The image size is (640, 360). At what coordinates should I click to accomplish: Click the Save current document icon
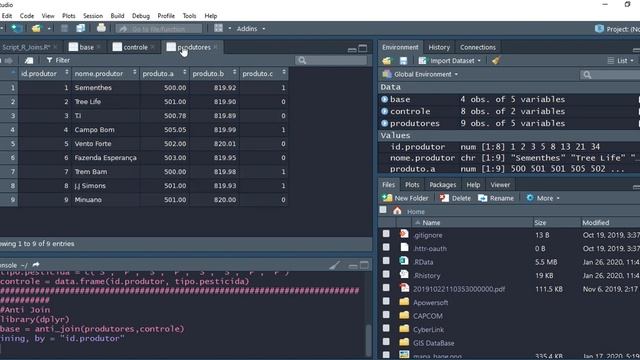click(x=64, y=28)
